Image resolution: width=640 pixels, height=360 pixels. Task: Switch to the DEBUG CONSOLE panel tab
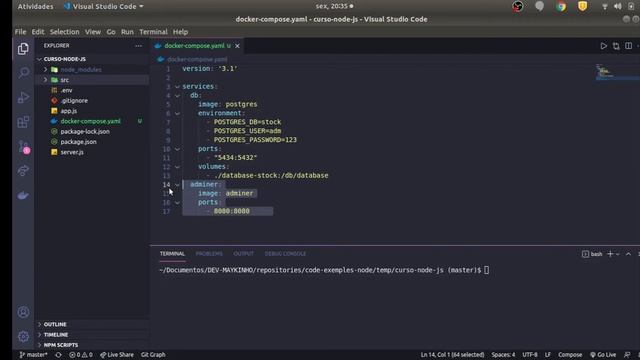285,254
